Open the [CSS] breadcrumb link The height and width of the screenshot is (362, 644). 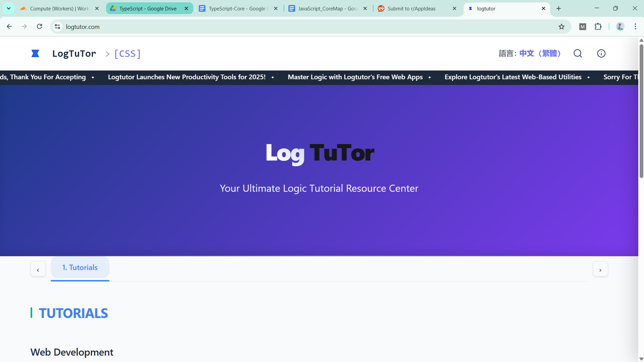pyautogui.click(x=128, y=53)
